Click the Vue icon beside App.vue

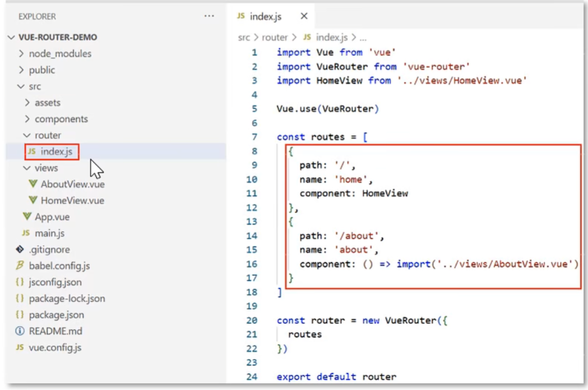pos(27,217)
